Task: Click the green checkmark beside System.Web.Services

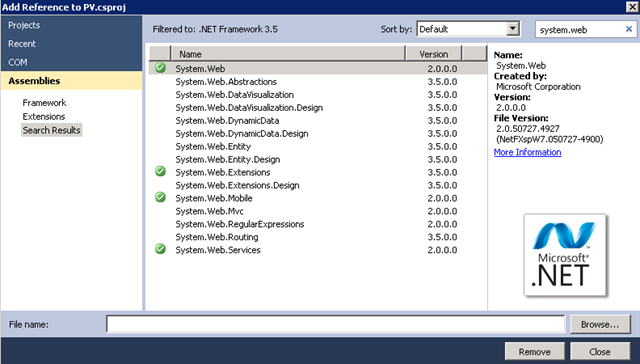Action: tap(160, 249)
